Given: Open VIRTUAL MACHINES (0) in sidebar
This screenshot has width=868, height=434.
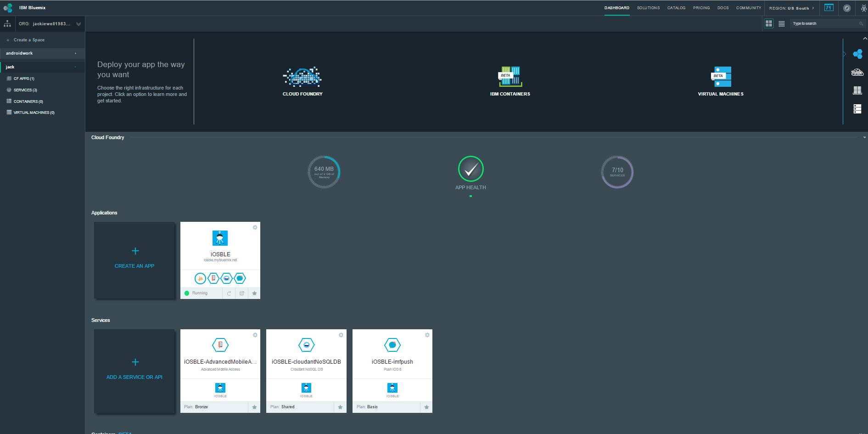Looking at the screenshot, I should (x=34, y=113).
